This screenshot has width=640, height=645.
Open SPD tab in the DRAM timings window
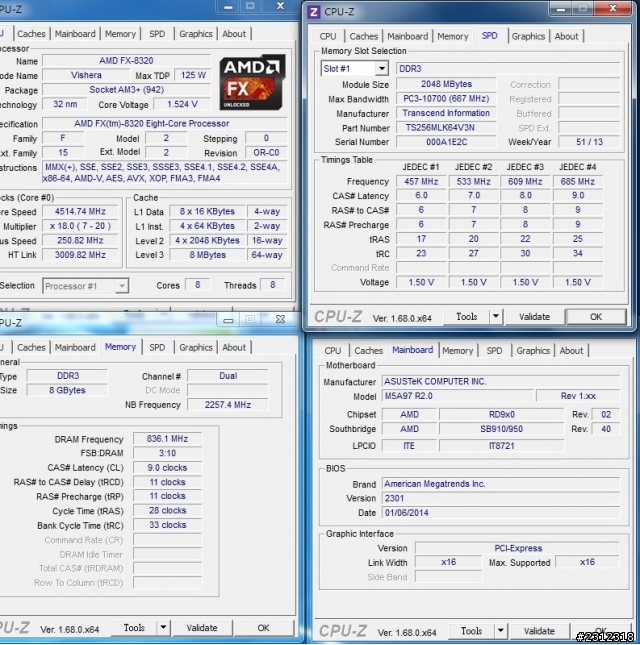click(157, 347)
